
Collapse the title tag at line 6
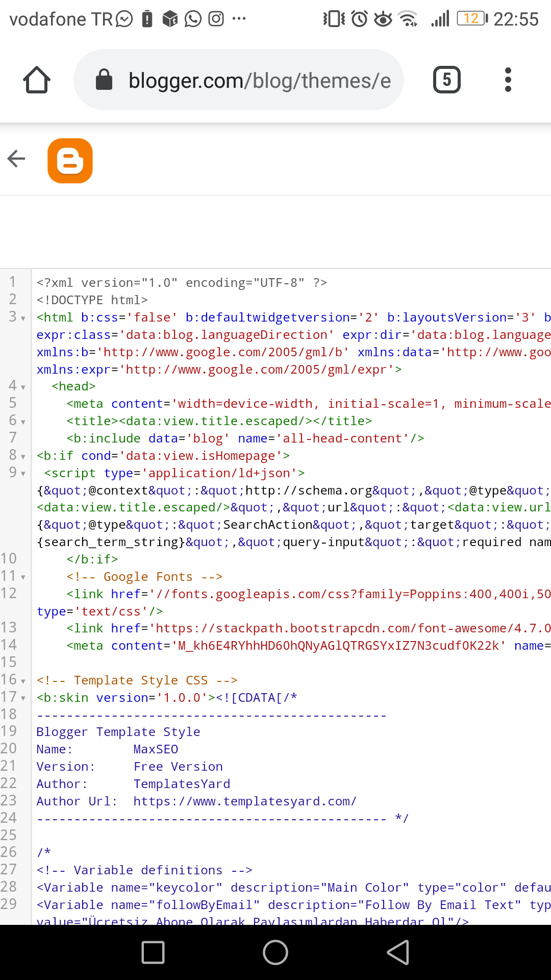23,422
